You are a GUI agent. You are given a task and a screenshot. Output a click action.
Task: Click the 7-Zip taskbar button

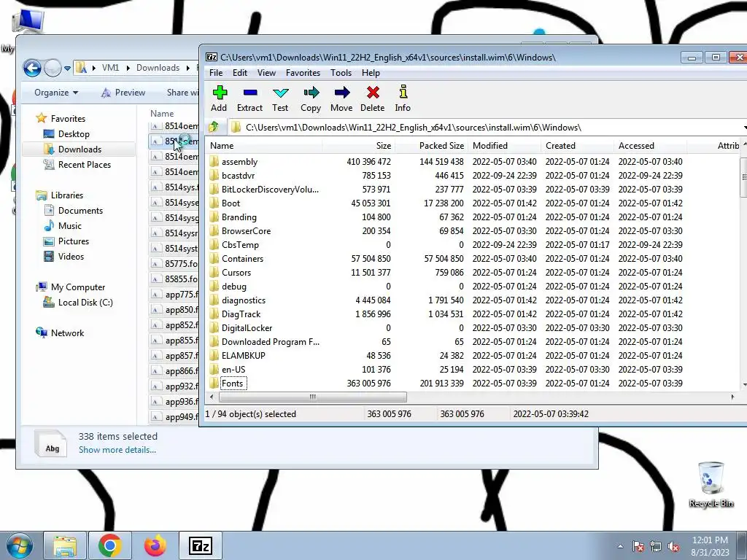[200, 545]
